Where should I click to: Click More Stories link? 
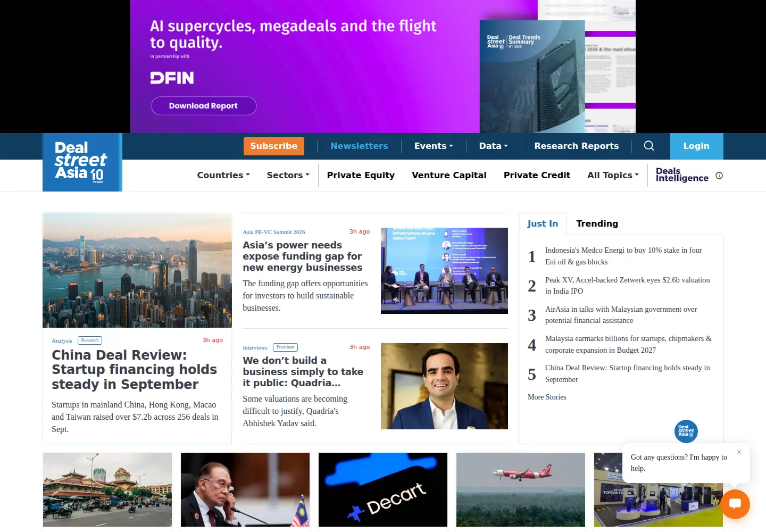point(547,397)
